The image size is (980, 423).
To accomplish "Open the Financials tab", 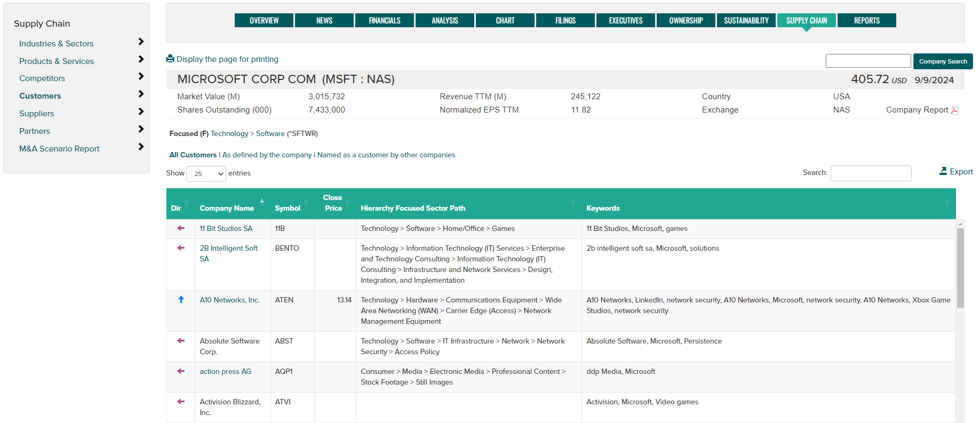I will point(385,20).
